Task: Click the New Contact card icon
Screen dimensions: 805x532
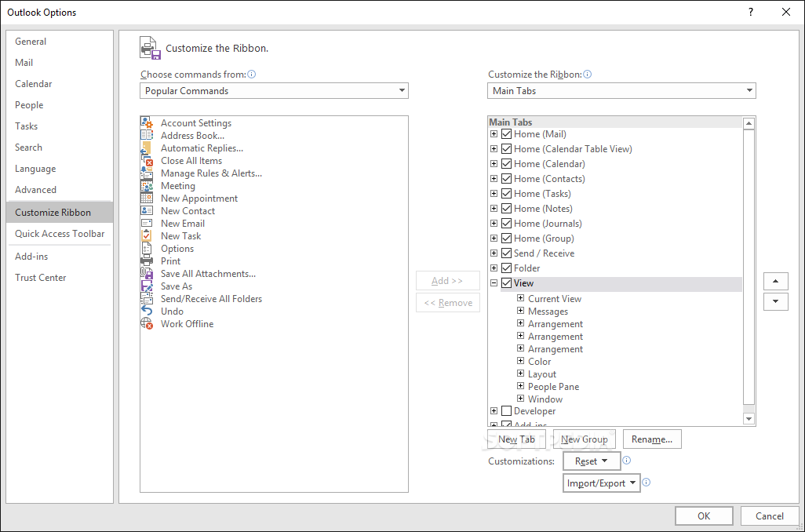Action: (147, 211)
